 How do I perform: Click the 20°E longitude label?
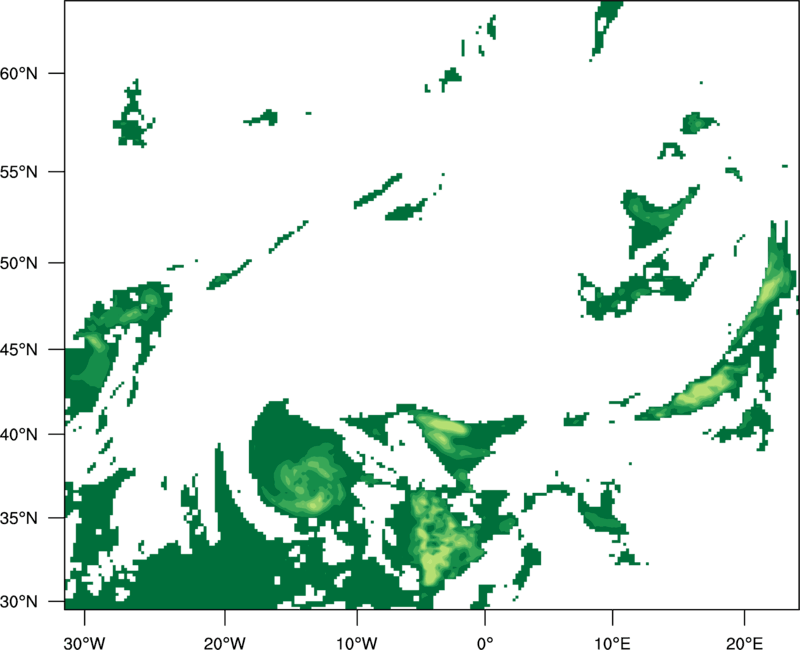tap(744, 643)
